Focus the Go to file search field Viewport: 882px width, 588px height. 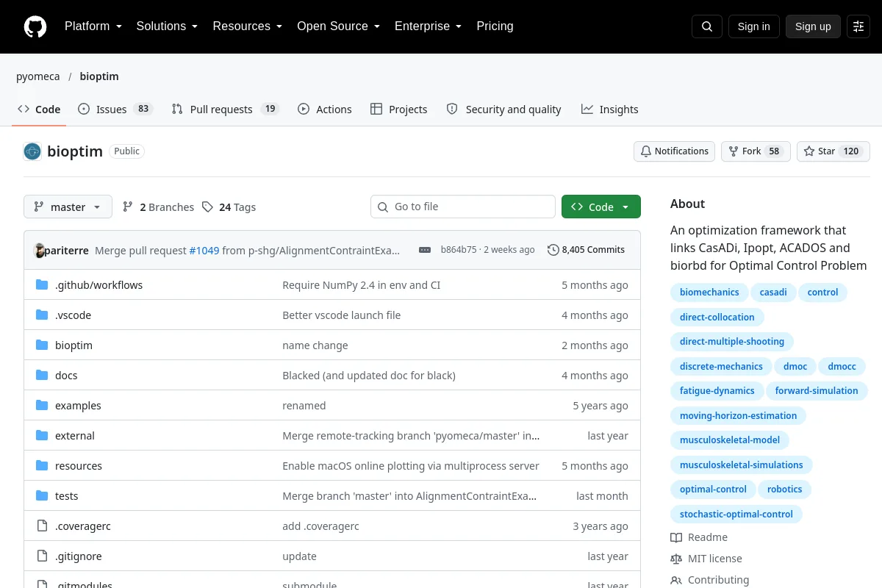[x=463, y=207]
